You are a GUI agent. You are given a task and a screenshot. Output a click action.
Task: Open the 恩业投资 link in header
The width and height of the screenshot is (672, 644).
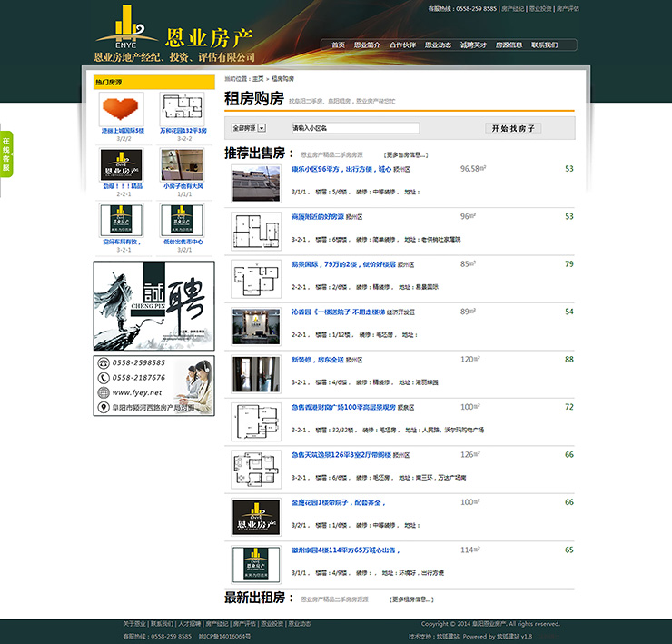[x=540, y=8]
